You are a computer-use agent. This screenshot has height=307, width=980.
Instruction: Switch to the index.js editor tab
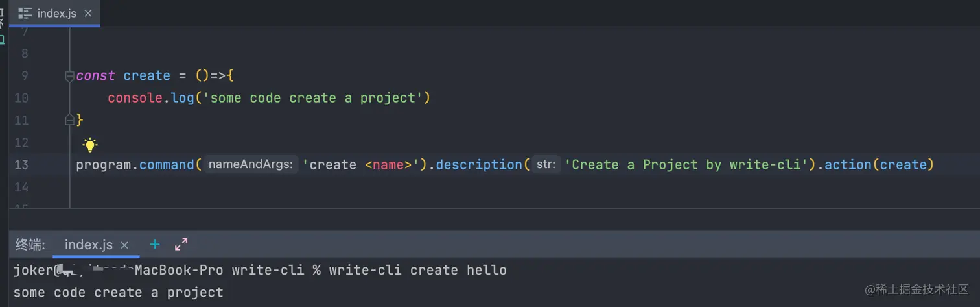[56, 13]
